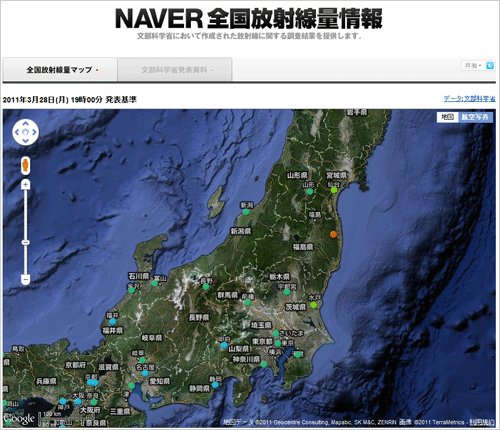Click the 新潟 green radiation marker
500x430 pixels.
click(246, 212)
